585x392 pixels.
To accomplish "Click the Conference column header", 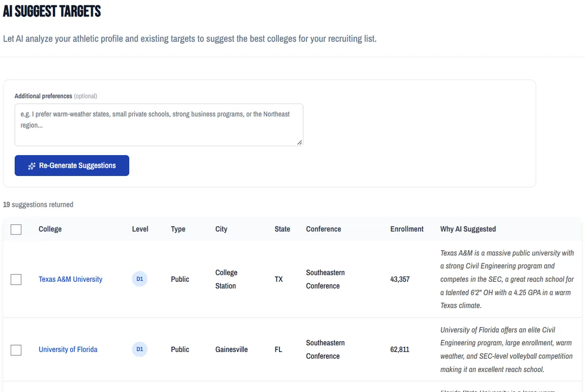I will [x=324, y=229].
